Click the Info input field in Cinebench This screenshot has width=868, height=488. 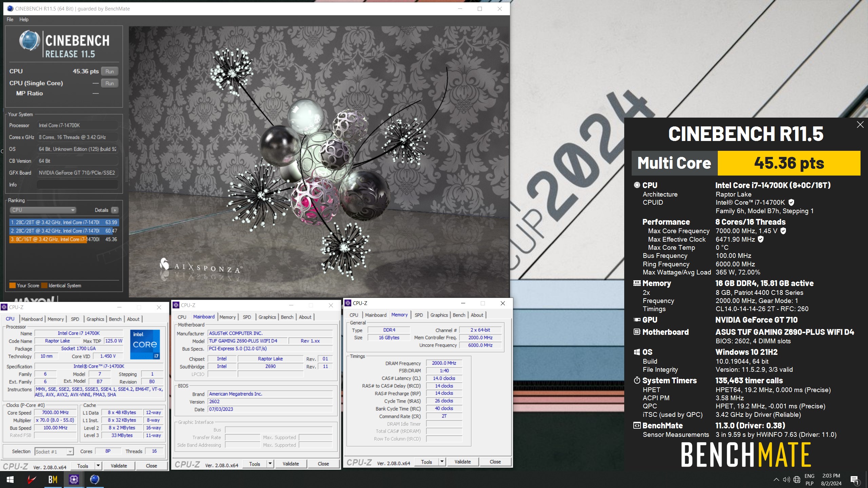[x=77, y=185]
